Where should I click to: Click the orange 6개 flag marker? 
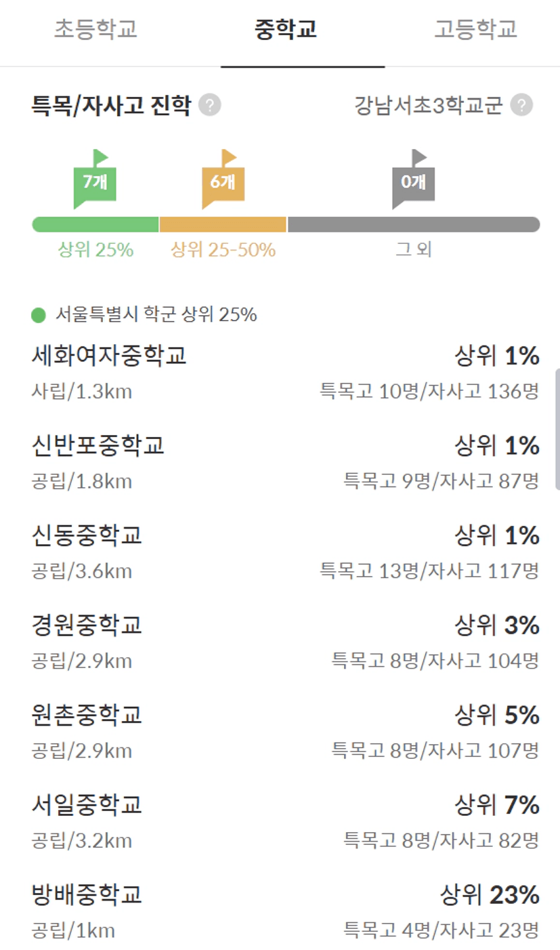(223, 182)
